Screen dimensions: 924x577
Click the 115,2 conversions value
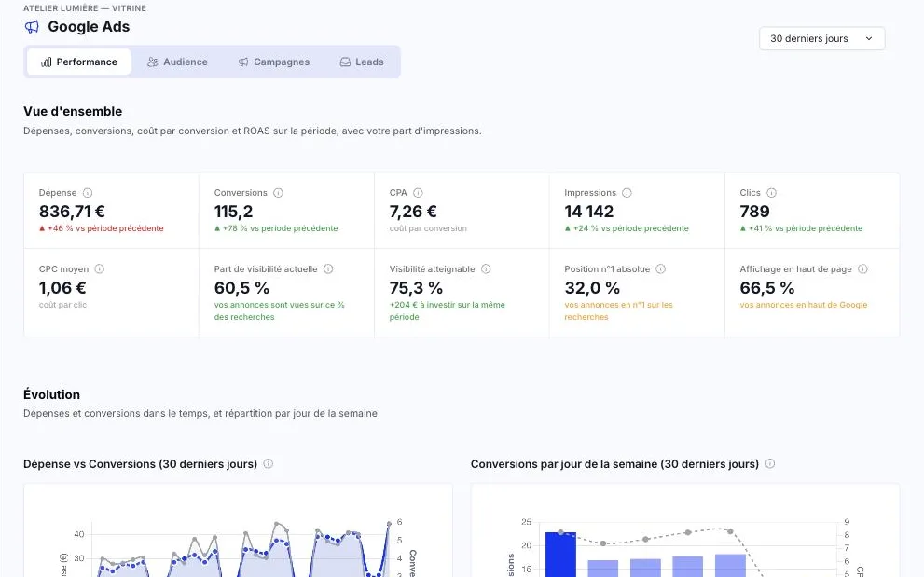[233, 211]
